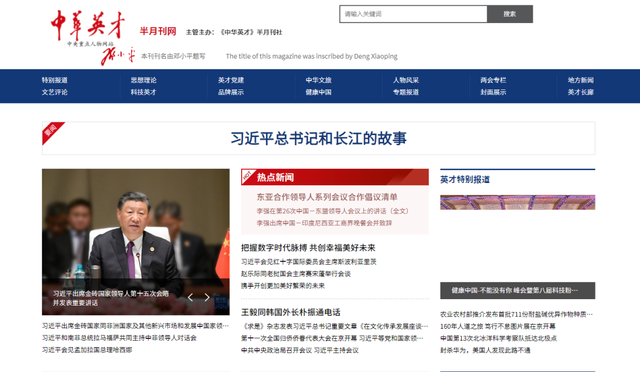
Task: Open the 特别报道 nav section
Action: tap(55, 80)
